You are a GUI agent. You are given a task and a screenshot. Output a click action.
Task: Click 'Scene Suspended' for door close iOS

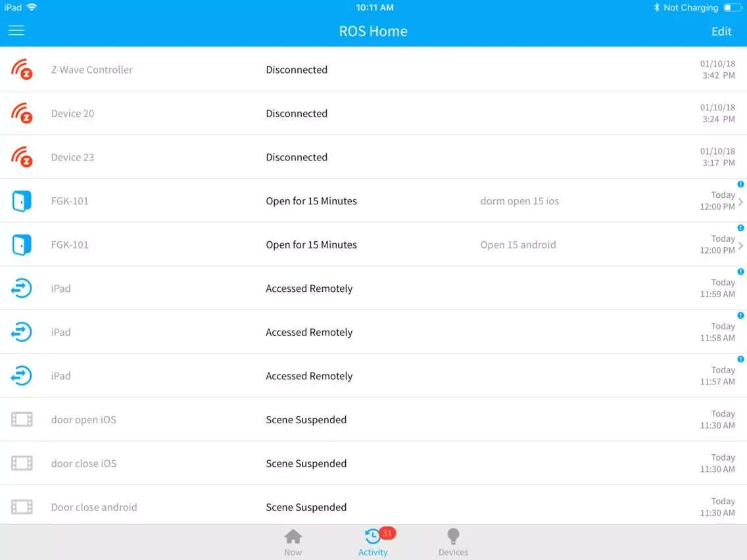coord(306,463)
